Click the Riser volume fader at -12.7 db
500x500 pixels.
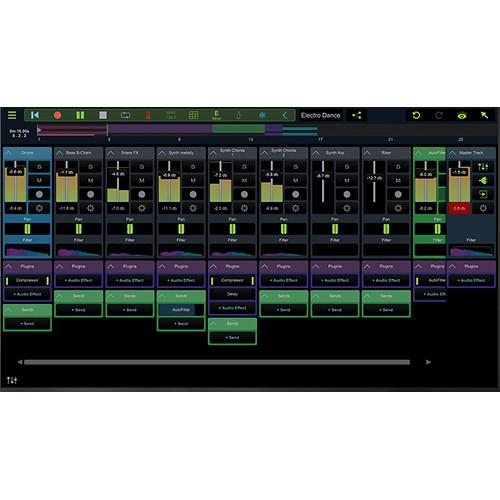tap(374, 178)
